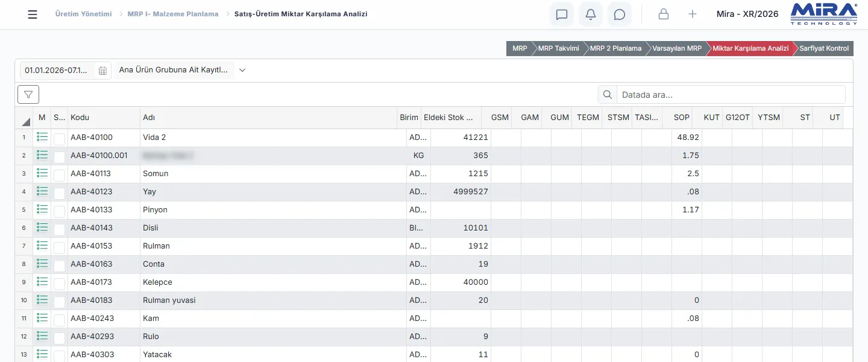This screenshot has height=362, width=868.
Task: Open list detail icon for Yay row
Action: pos(42,191)
